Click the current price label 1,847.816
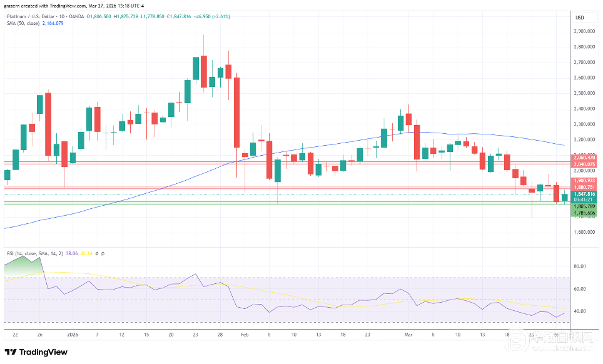 584,194
